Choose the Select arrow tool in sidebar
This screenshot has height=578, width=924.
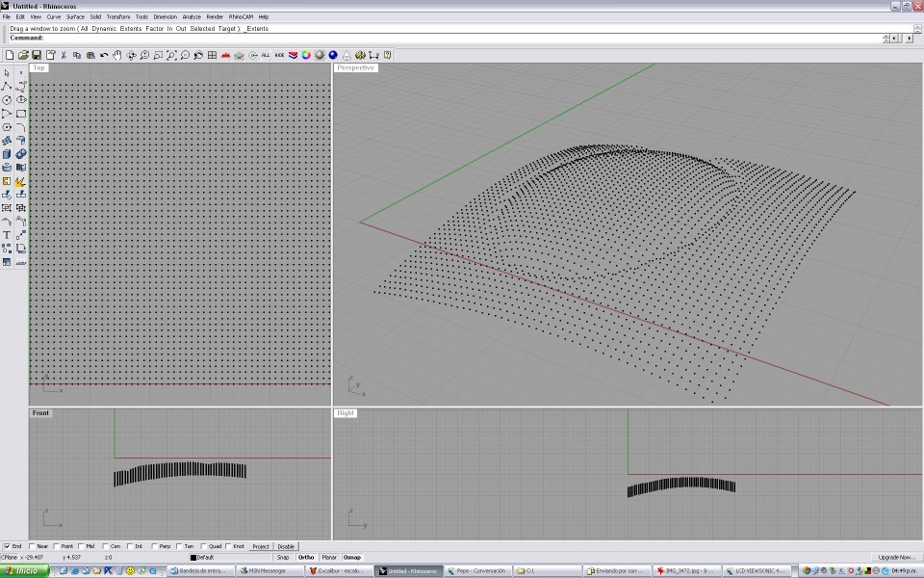7,73
